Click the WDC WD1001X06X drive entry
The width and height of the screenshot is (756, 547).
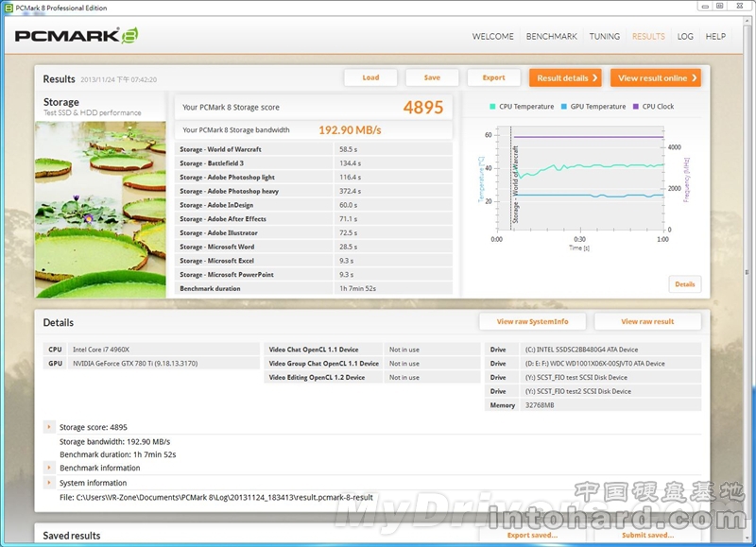point(595,364)
